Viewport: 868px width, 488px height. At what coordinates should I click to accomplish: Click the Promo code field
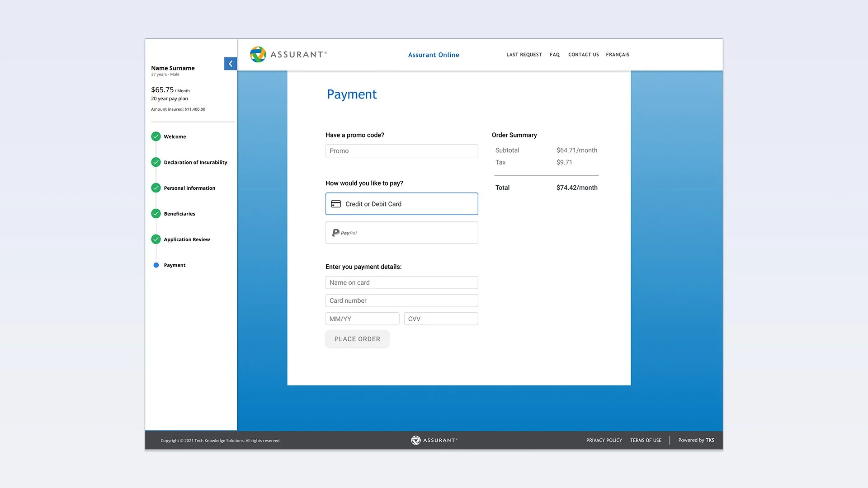(401, 151)
